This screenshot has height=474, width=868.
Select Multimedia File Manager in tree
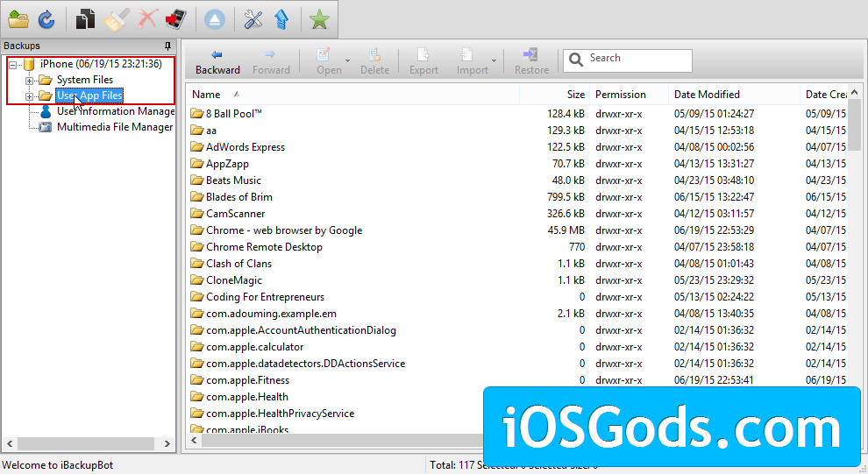114,127
